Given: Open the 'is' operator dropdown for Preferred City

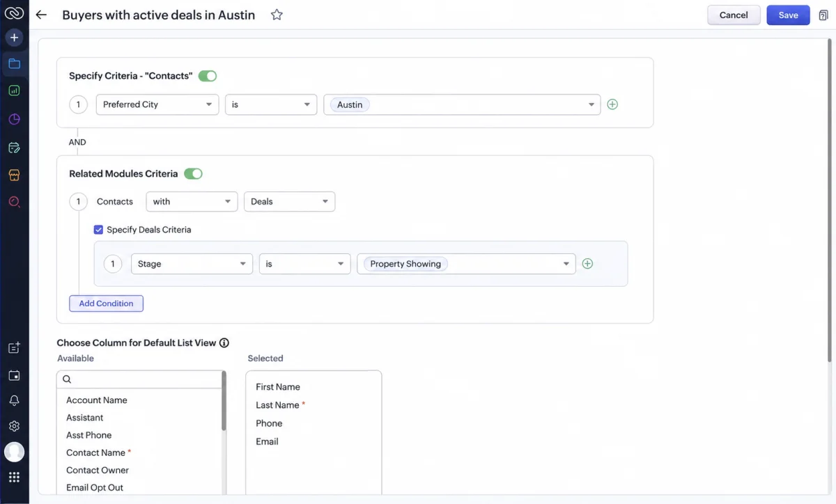Looking at the screenshot, I should [271, 104].
